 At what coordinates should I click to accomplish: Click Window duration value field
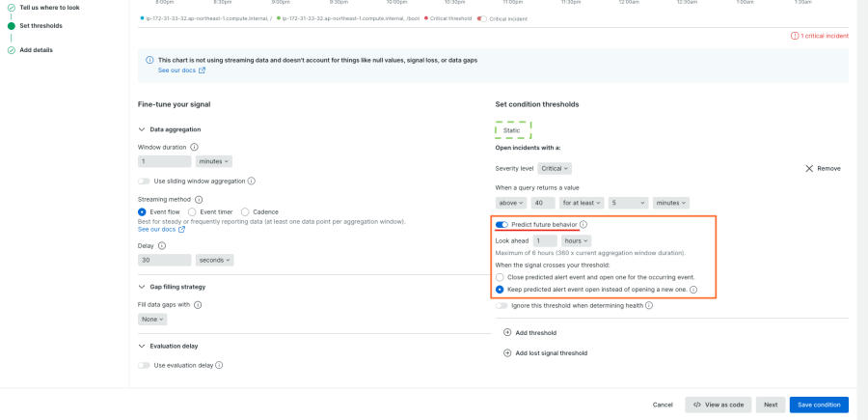[x=164, y=161]
